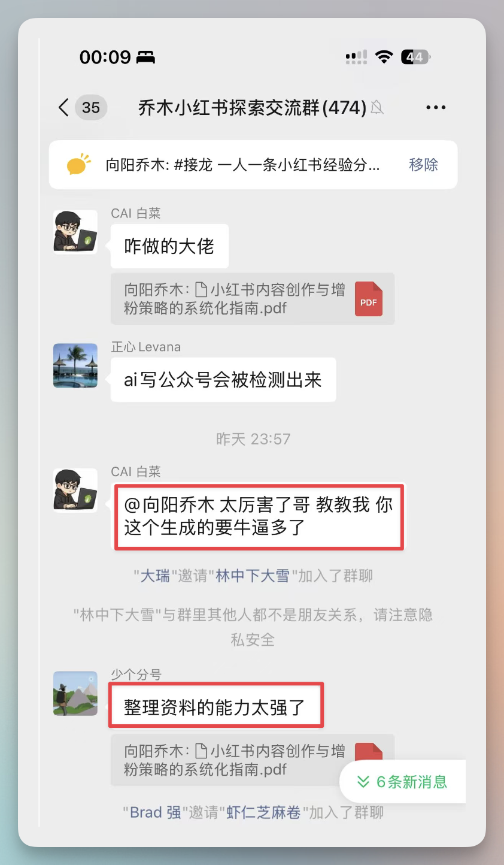Jump to 6条新消息 new messages
Viewport: 504px width, 865px height.
click(403, 782)
